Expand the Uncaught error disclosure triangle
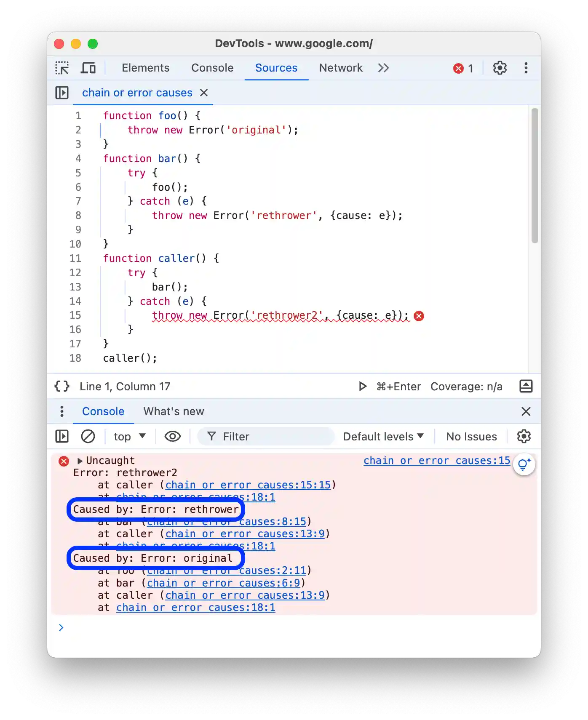 80,461
